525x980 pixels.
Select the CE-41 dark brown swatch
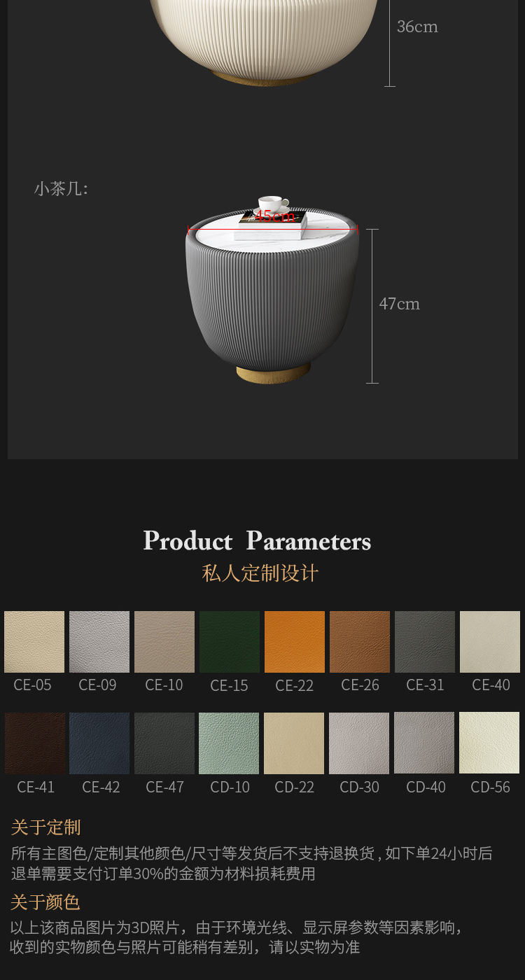pyautogui.click(x=34, y=743)
